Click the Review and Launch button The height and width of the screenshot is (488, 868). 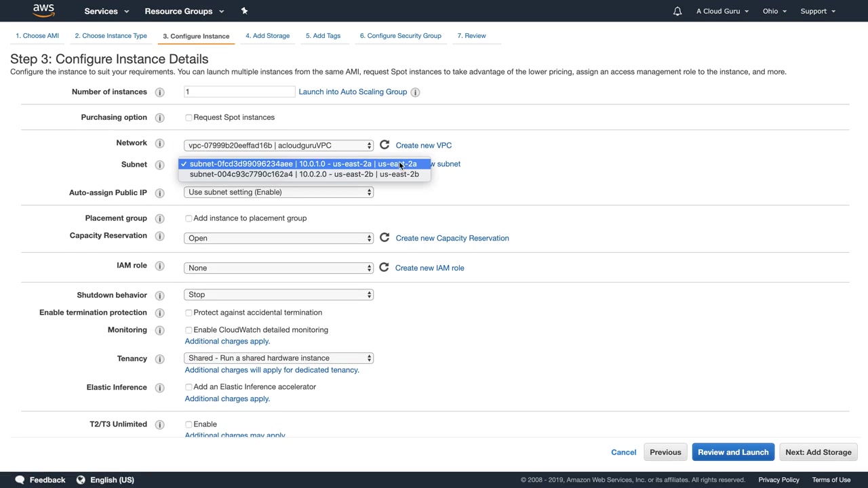click(733, 452)
